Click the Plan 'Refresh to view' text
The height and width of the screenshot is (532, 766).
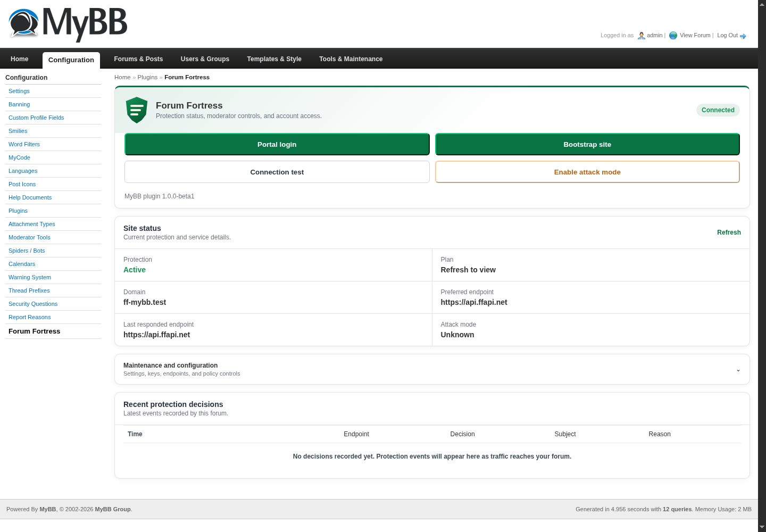[x=468, y=270]
